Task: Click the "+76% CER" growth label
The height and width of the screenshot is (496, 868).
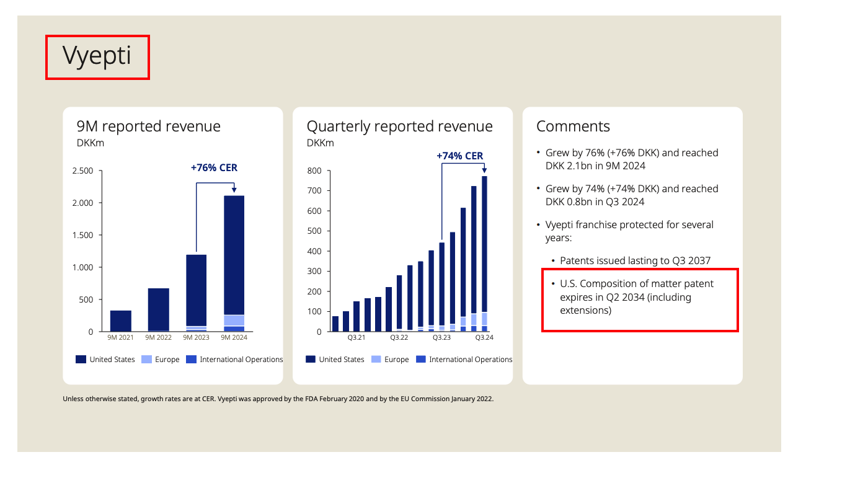Action: 214,168
